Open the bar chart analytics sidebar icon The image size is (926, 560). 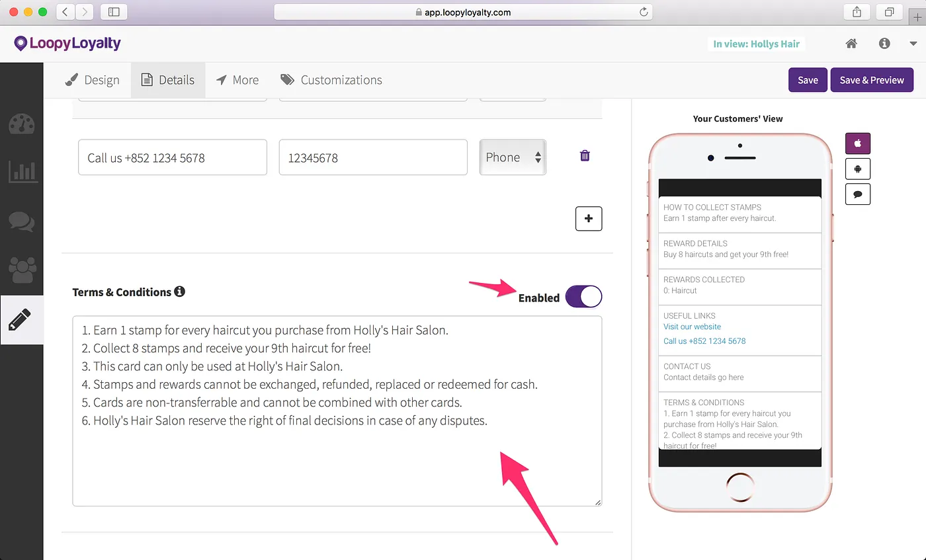[x=22, y=171]
